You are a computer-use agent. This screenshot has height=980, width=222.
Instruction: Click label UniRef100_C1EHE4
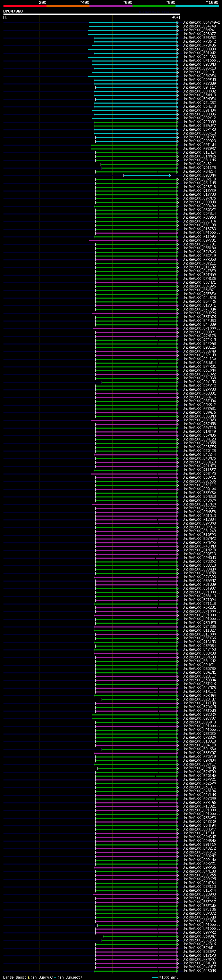(199, 153)
